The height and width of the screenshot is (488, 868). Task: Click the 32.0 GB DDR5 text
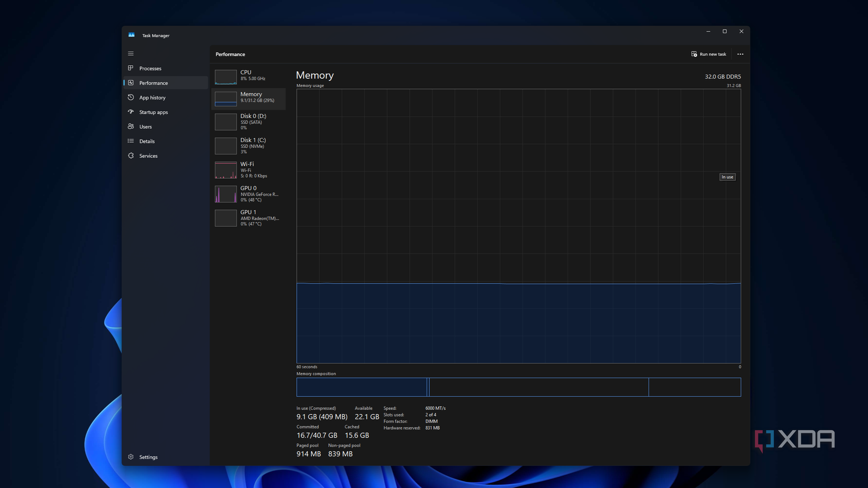(723, 77)
